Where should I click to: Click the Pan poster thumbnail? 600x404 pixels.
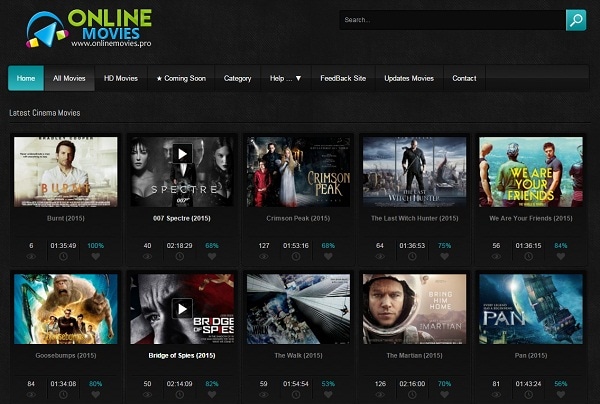coord(531,309)
